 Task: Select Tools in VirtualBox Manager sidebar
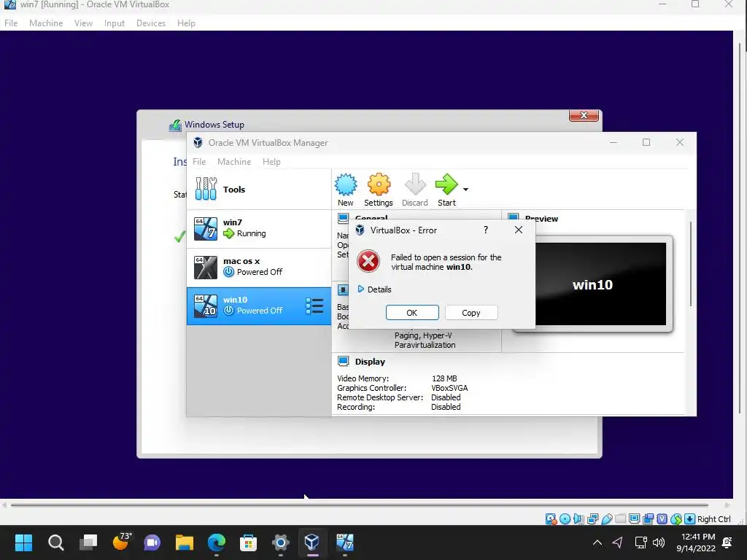tap(259, 189)
